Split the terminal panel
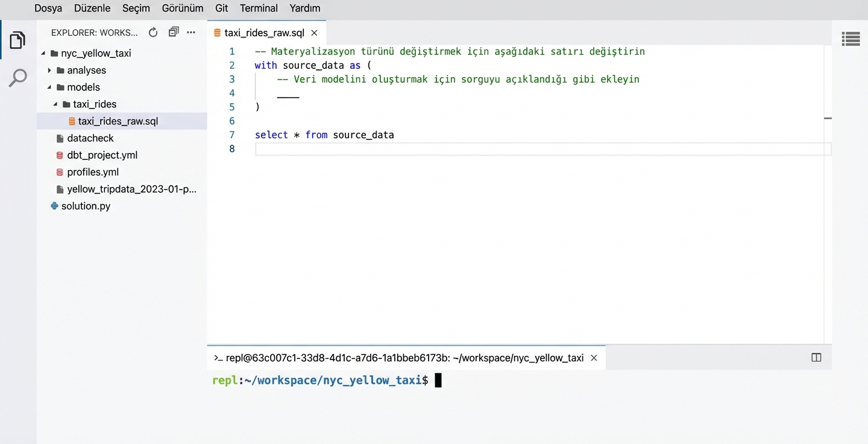Screen dimensions: 868x444 816,358
